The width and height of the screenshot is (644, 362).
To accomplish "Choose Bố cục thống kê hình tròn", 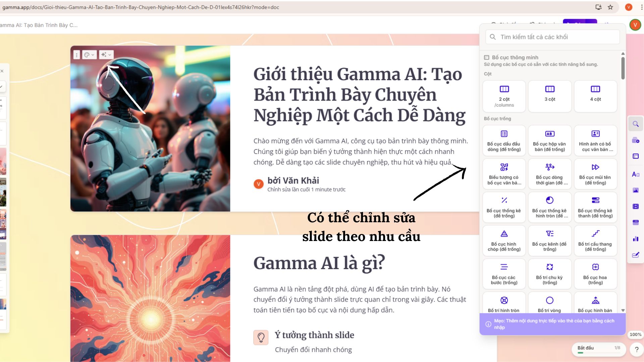I will [550, 207].
